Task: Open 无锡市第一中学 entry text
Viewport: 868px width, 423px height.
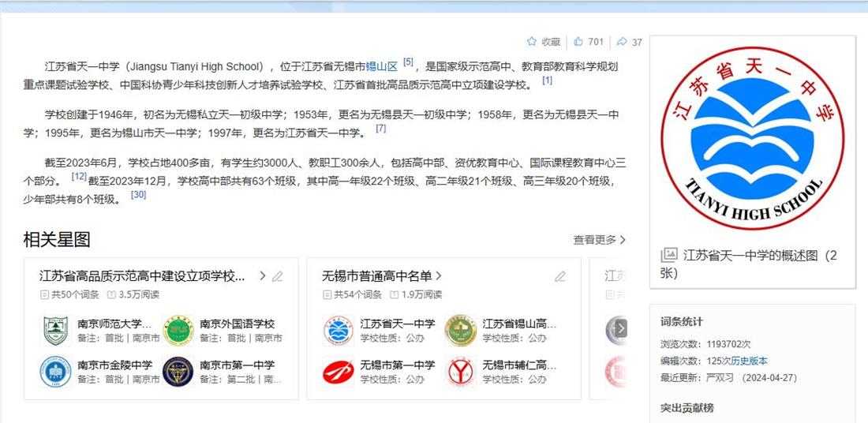Action: tap(398, 365)
